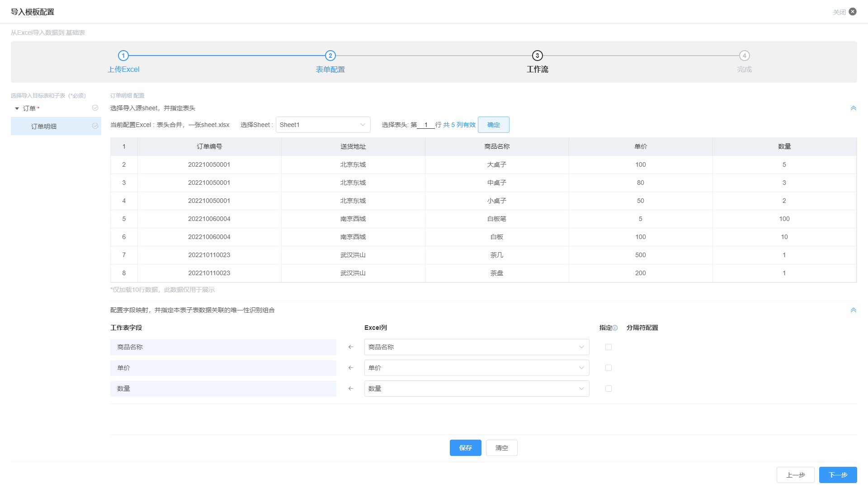Click the 小桌子 cell

tap(497, 201)
